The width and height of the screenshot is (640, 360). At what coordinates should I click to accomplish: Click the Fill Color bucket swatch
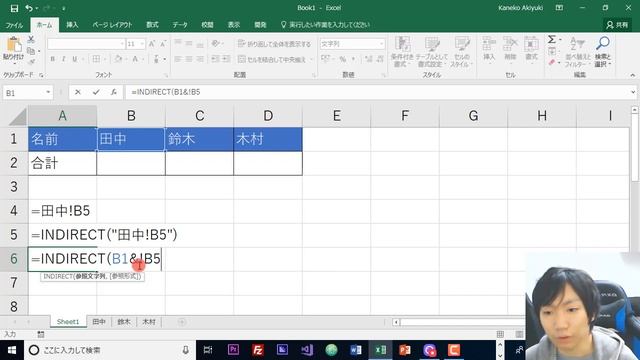coord(118,59)
